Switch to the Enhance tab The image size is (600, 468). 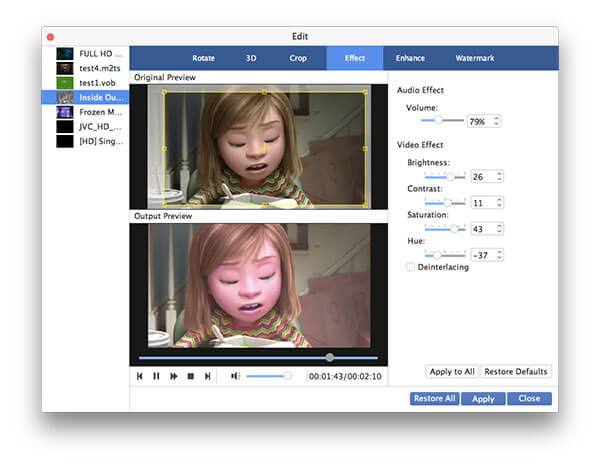click(x=410, y=58)
